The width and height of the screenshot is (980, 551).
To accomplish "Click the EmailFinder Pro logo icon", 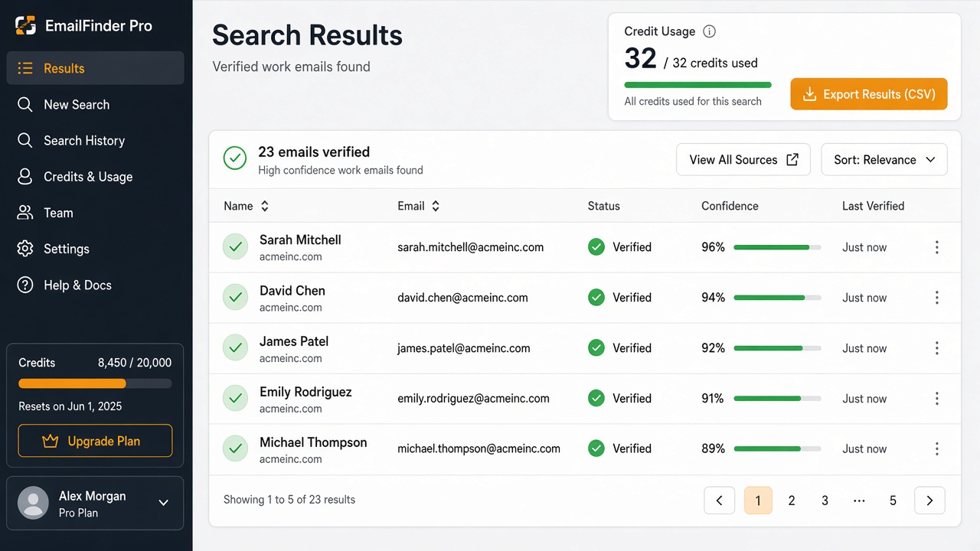I will pos(26,25).
